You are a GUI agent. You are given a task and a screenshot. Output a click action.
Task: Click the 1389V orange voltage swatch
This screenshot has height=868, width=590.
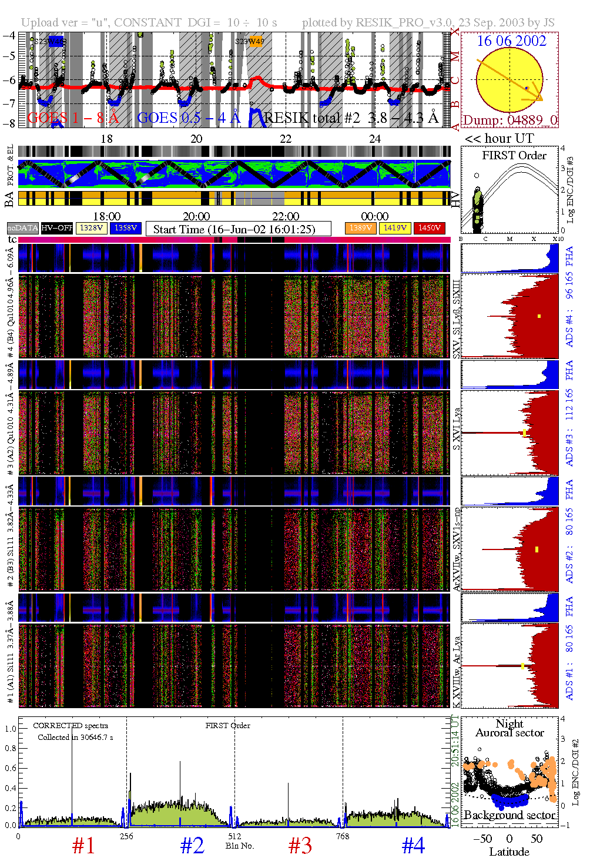tap(360, 228)
